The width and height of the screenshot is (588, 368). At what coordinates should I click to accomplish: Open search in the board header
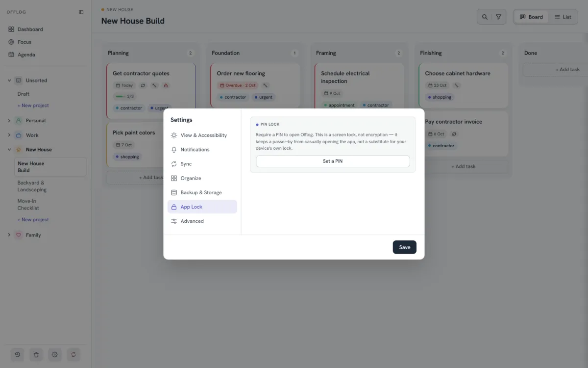(485, 17)
